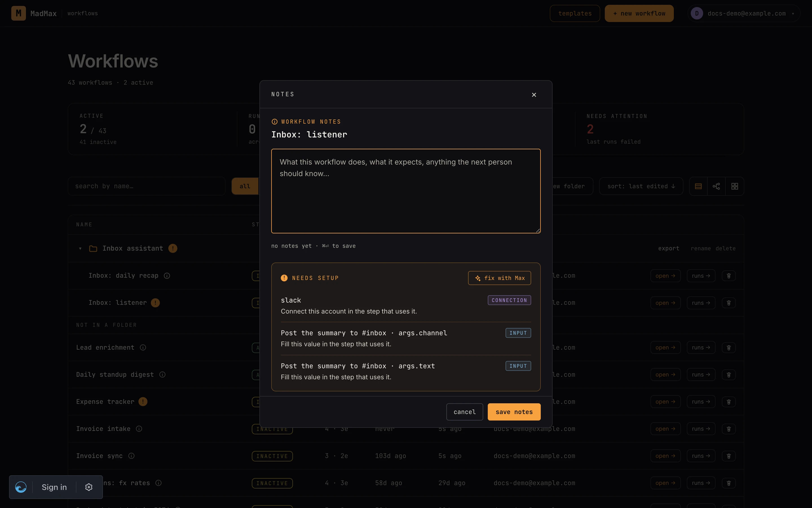Open the docs-demo account dropdown
812x508 pixels.
pyautogui.click(x=744, y=14)
